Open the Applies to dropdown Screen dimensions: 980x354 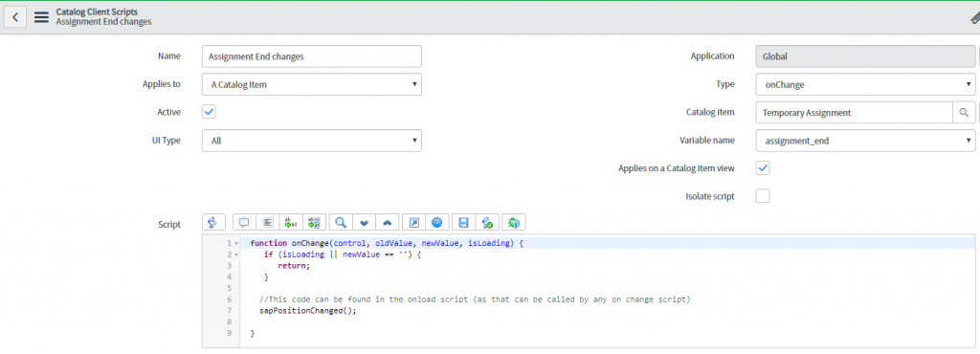[312, 84]
